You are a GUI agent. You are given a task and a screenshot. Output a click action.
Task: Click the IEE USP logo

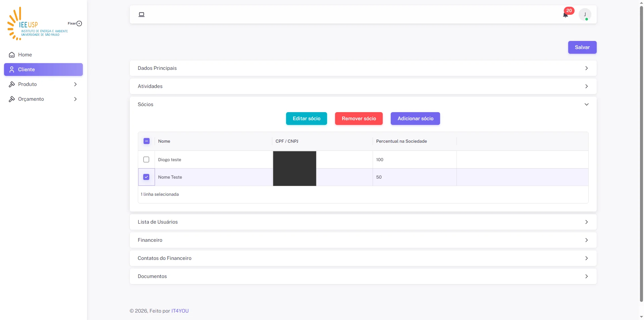click(x=37, y=24)
